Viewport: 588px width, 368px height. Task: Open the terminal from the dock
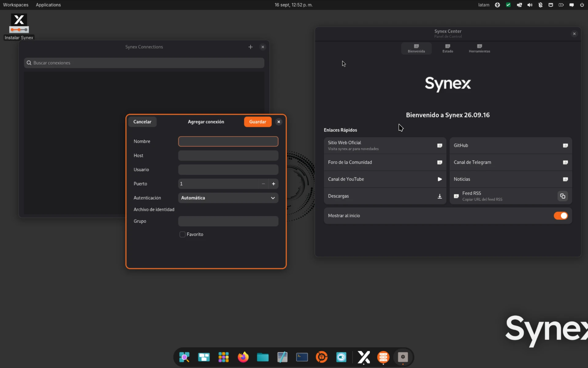(302, 357)
